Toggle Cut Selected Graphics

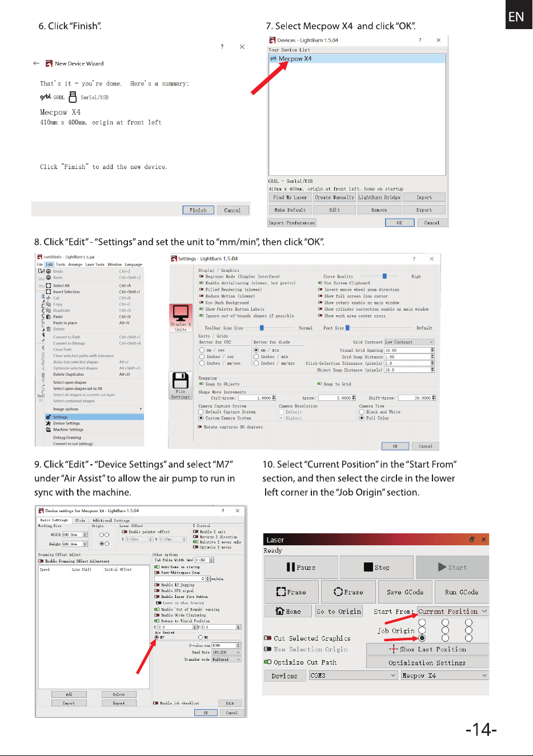[x=267, y=638]
